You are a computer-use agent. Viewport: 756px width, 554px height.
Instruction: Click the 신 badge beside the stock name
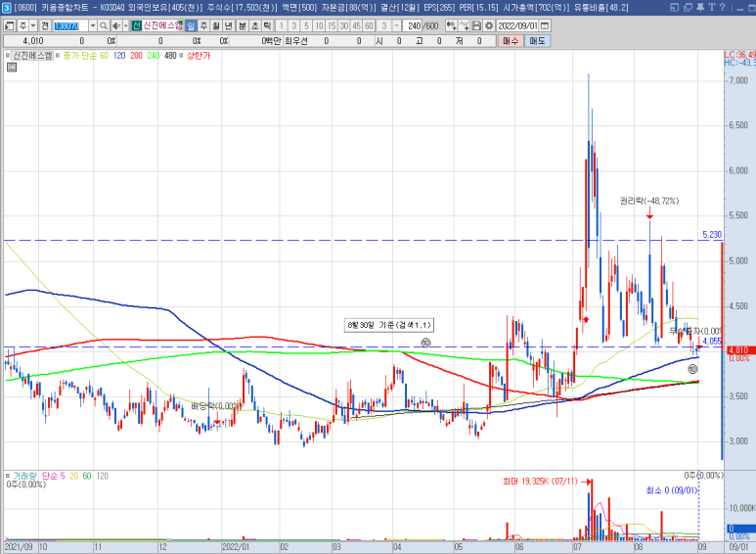click(x=137, y=26)
